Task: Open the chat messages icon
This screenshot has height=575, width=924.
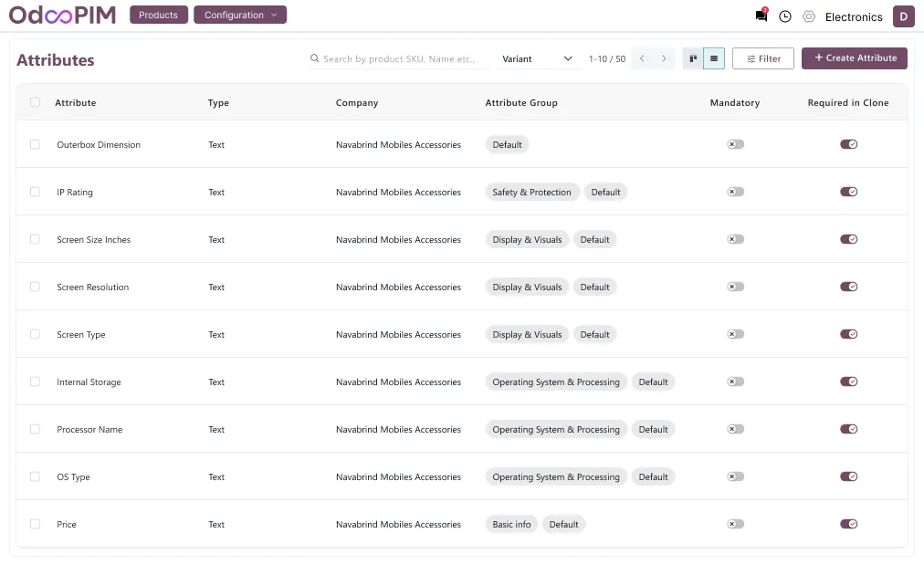Action: [x=761, y=16]
